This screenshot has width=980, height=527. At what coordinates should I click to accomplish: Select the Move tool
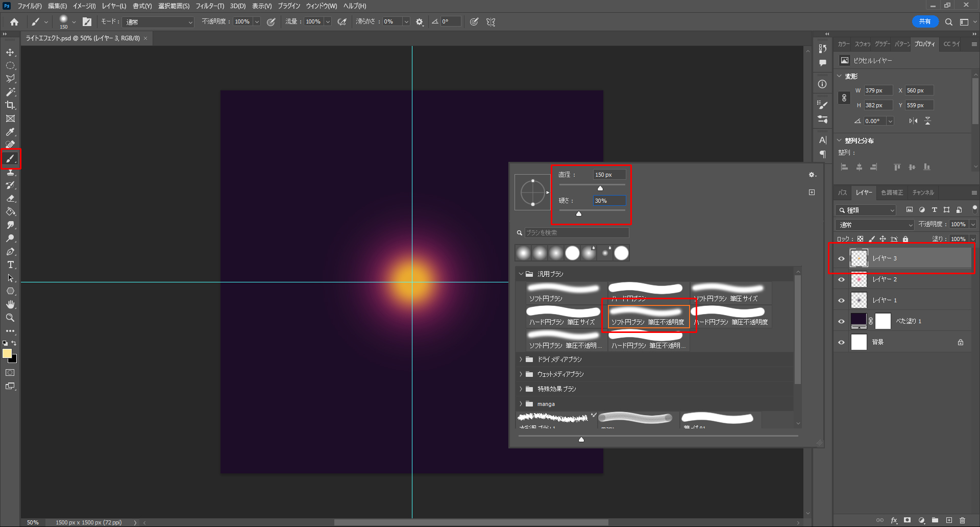(10, 53)
